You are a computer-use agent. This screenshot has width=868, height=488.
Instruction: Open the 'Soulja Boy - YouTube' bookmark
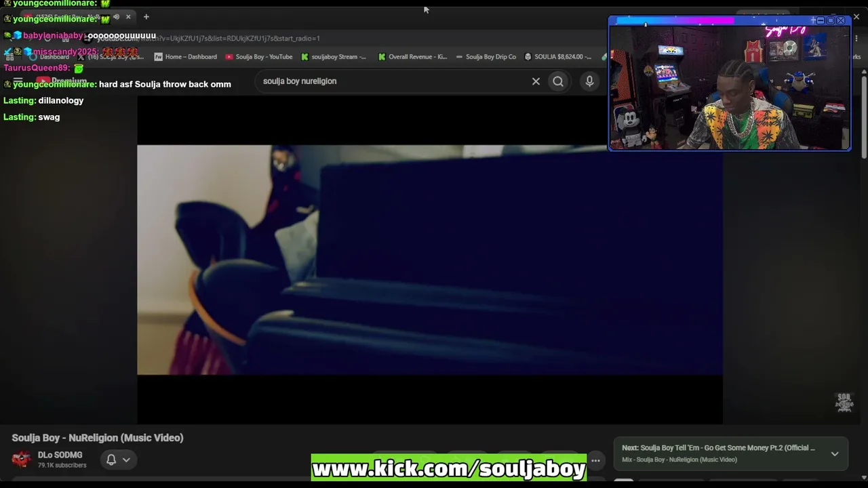259,57
